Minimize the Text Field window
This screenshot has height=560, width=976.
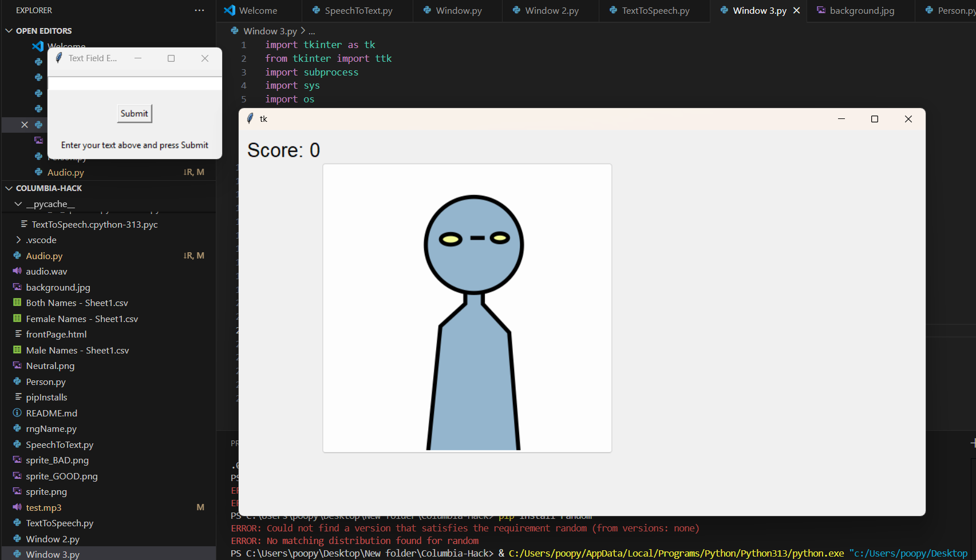pos(138,58)
